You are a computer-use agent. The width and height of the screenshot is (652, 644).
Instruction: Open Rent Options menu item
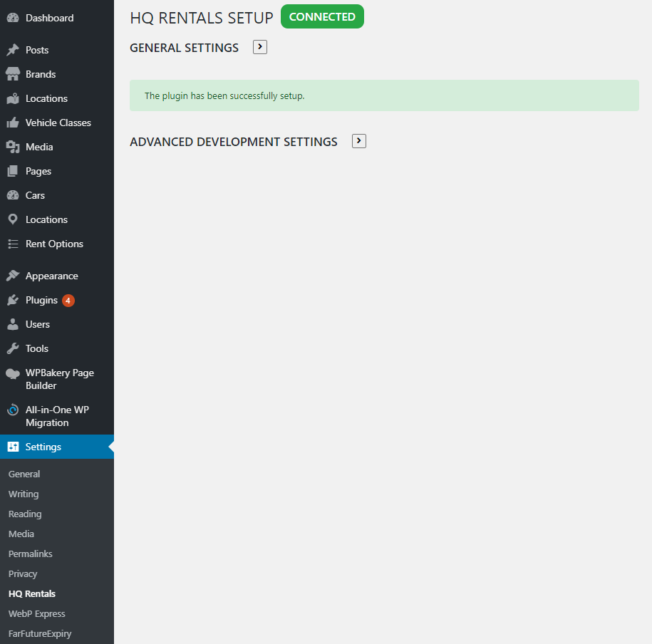[x=57, y=244]
